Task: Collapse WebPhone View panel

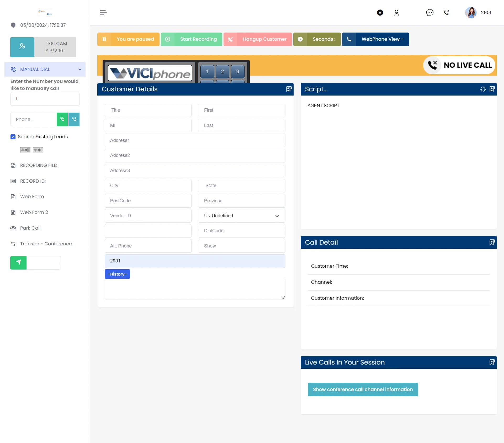Action: click(375, 39)
